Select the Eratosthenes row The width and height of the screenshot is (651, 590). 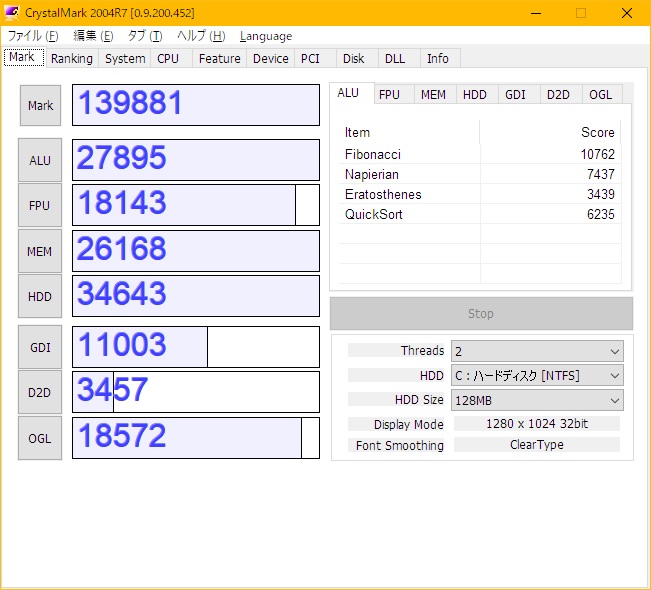(x=480, y=194)
